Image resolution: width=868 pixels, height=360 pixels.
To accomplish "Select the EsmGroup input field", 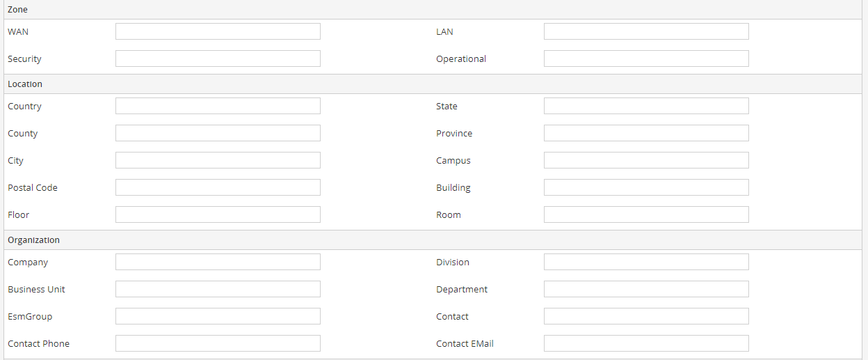I will pos(218,316).
